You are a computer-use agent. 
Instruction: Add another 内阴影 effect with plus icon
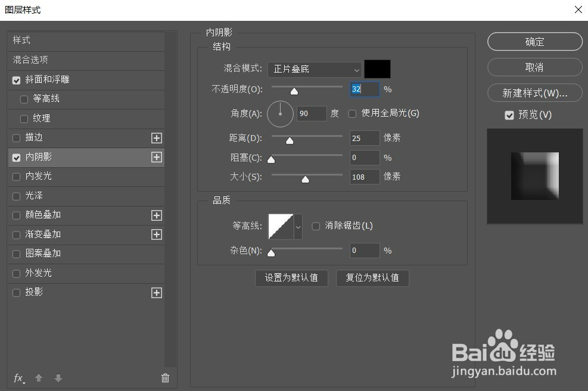pos(156,157)
